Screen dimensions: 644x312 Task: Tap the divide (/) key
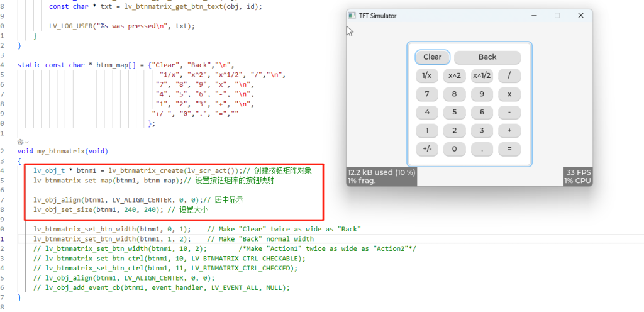pos(509,75)
